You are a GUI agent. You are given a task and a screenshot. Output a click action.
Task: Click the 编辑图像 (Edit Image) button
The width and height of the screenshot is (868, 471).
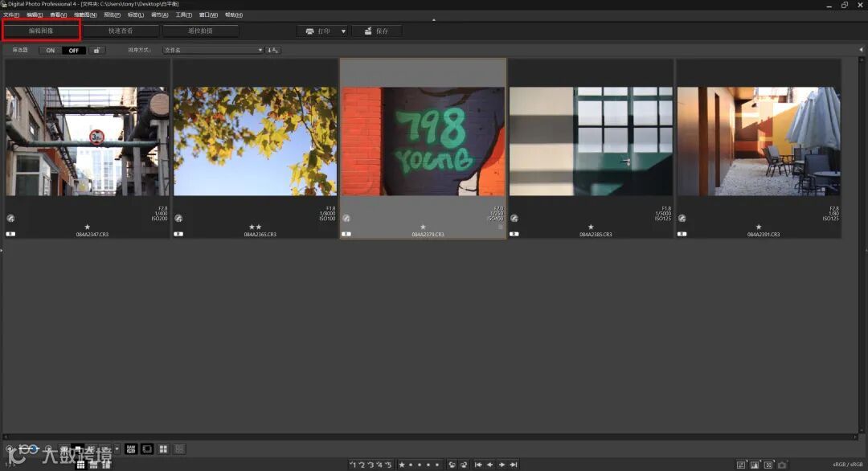pyautogui.click(x=41, y=31)
